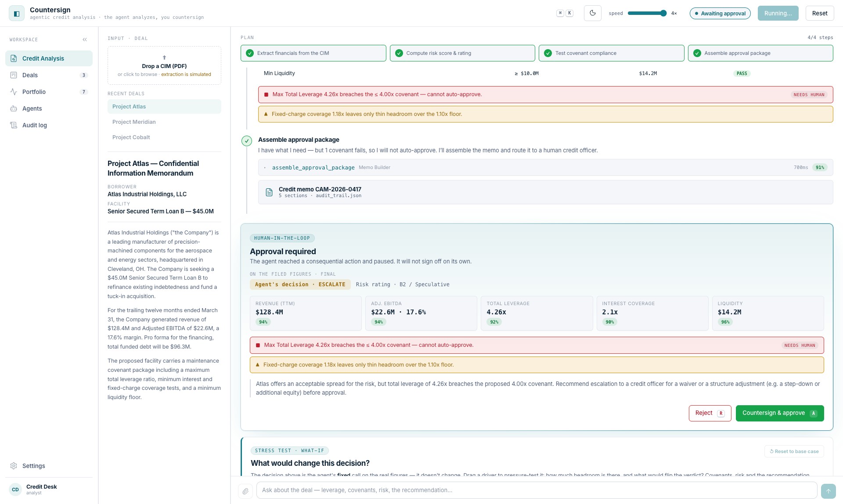The image size is (843, 504).
Task: Click the Running... button
Action: pyautogui.click(x=778, y=13)
